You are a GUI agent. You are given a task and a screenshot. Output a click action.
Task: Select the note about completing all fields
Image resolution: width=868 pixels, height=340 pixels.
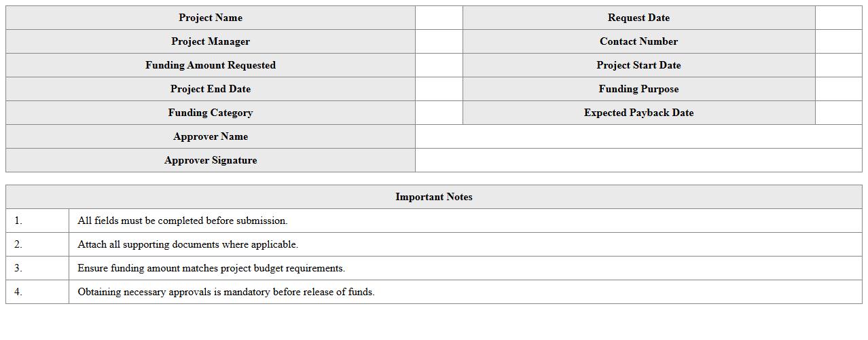(183, 221)
